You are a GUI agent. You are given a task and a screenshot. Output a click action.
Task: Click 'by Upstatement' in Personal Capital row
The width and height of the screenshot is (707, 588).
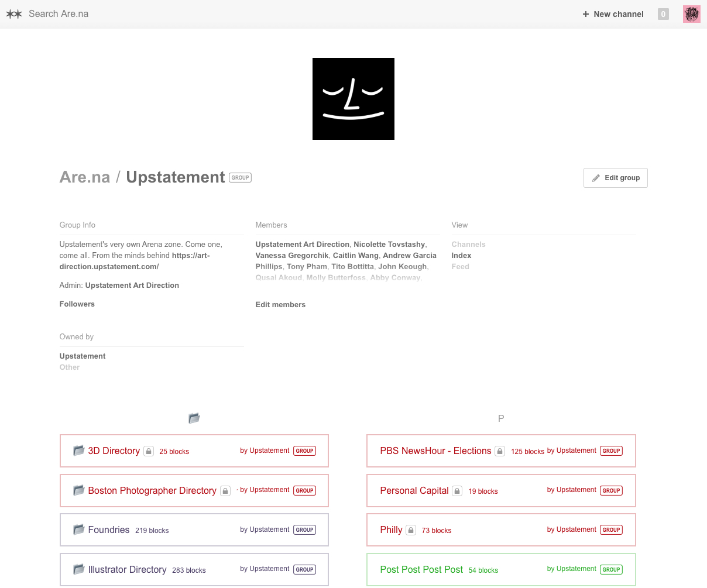pyautogui.click(x=572, y=490)
